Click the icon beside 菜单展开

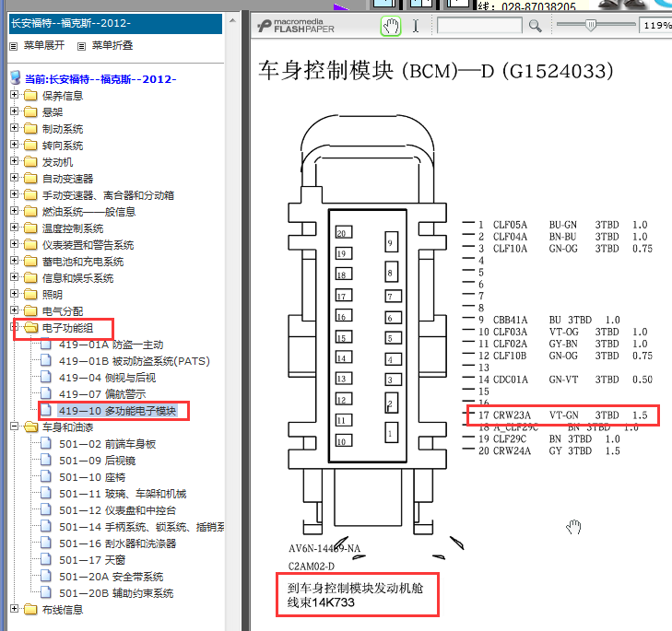(x=14, y=46)
